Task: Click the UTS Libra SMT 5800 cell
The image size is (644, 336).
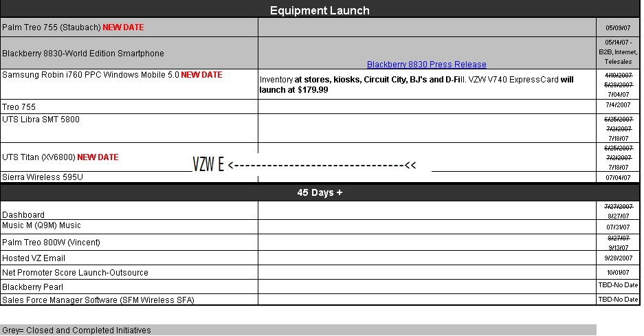Action: click(x=129, y=128)
